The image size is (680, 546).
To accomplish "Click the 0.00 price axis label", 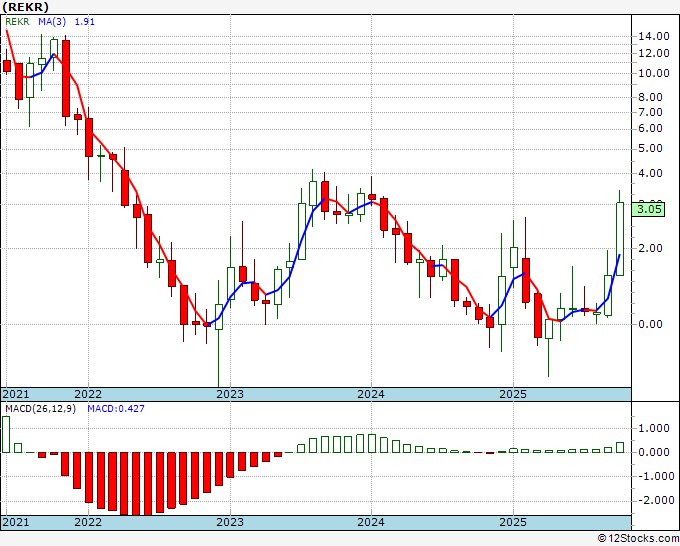I will [x=651, y=324].
